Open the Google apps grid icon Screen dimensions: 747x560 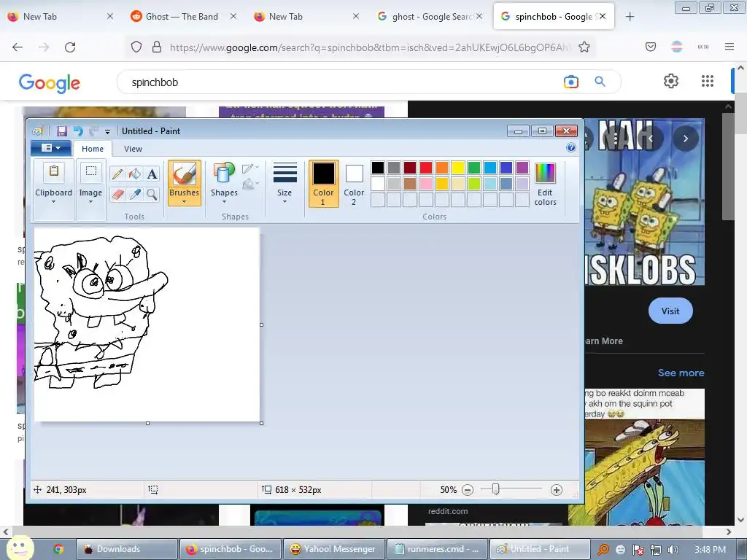point(708,81)
